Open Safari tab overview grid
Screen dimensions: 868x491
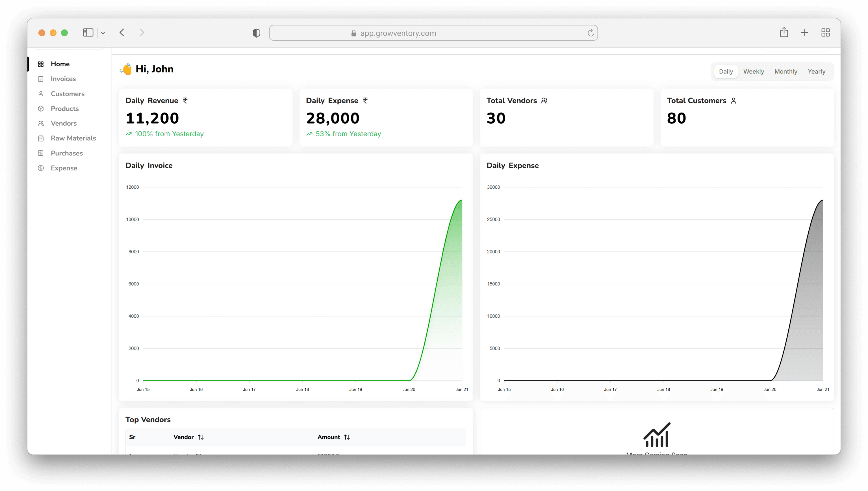pyautogui.click(x=825, y=33)
